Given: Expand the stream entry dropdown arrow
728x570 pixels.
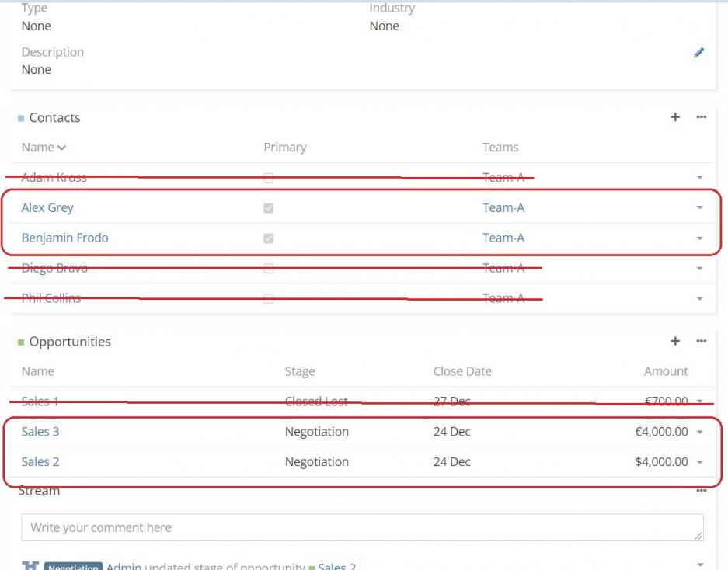Looking at the screenshot, I should pos(699,565).
